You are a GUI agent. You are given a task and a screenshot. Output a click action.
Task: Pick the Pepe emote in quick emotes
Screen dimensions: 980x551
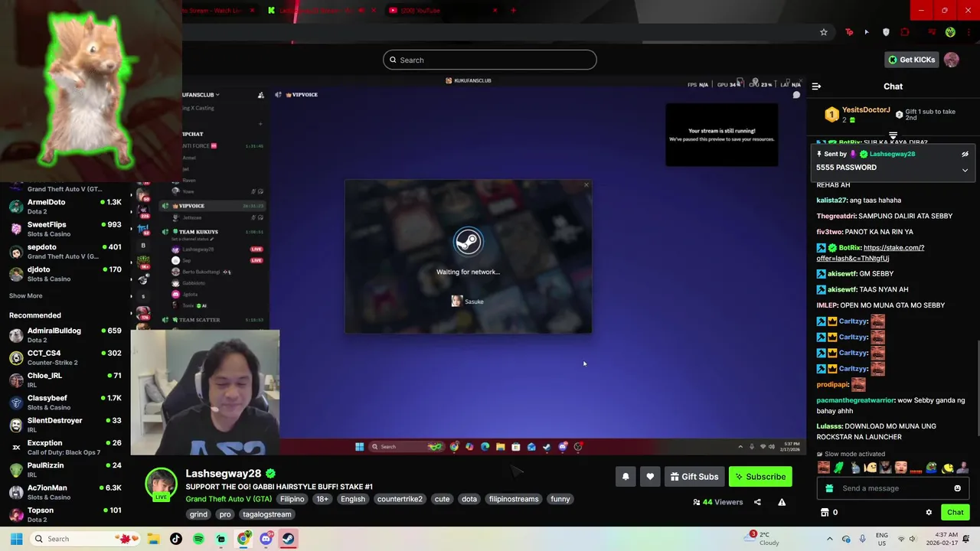pyautogui.click(x=932, y=468)
